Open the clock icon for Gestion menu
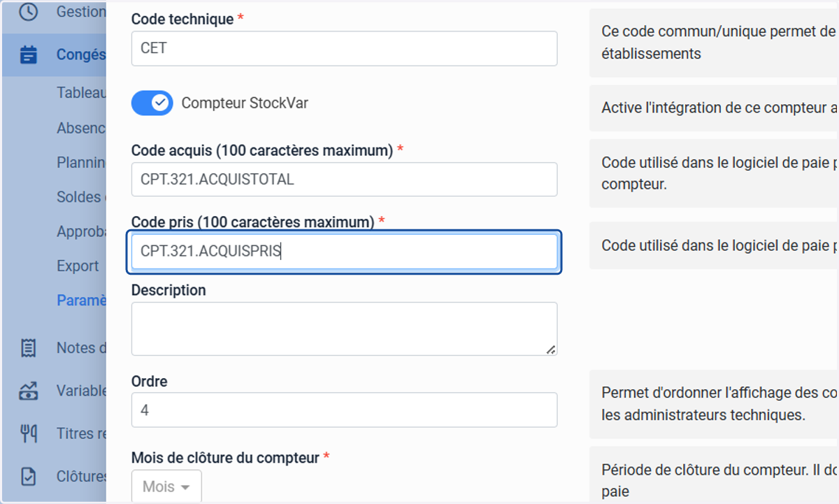This screenshot has width=839, height=504. pyautogui.click(x=28, y=12)
